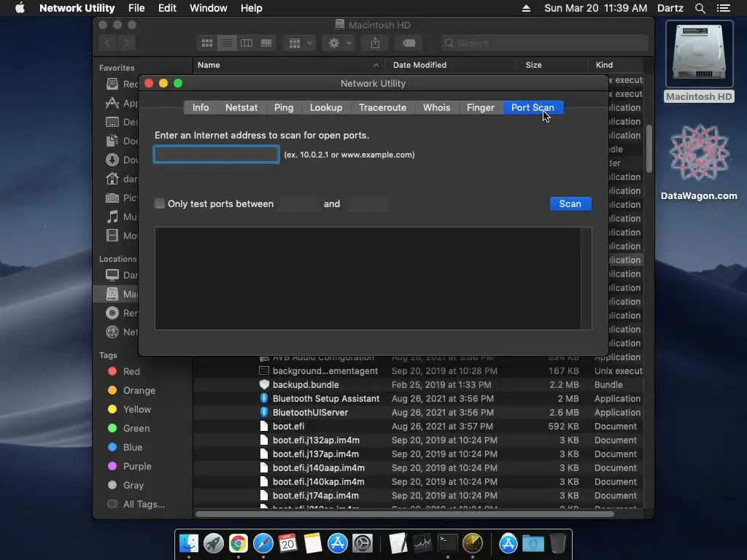Click the Downloads icon in Finder sidebar
Viewport: 747px width, 560px height.
click(112, 160)
